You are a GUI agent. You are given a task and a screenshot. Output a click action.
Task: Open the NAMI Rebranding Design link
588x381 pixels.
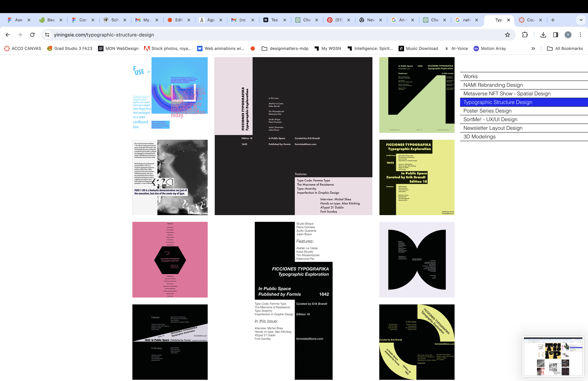(x=493, y=85)
